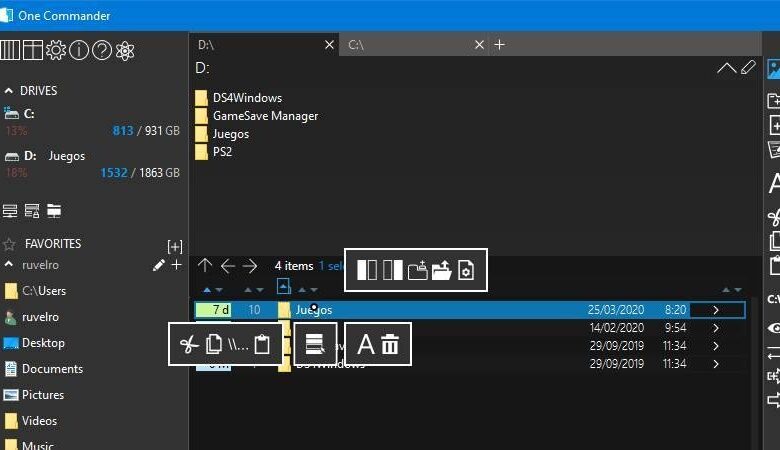Open the info (i) icon
Image resolution: width=780 pixels, height=450 pixels.
tap(79, 50)
